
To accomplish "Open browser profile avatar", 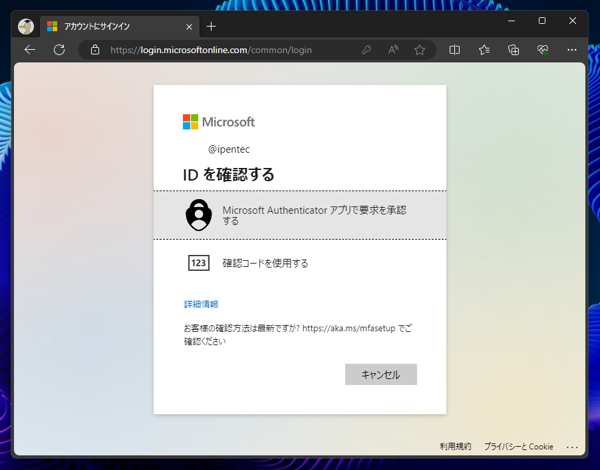I will click(26, 26).
